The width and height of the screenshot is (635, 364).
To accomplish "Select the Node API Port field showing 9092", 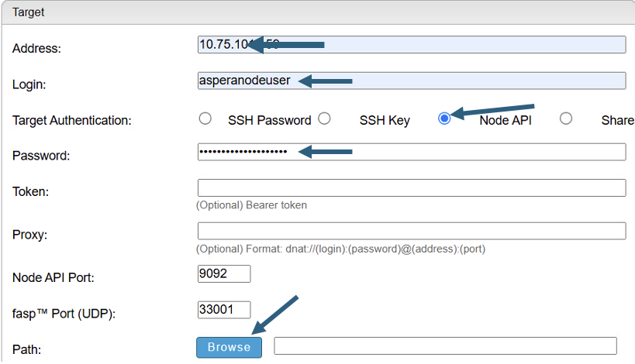I will point(224,274).
